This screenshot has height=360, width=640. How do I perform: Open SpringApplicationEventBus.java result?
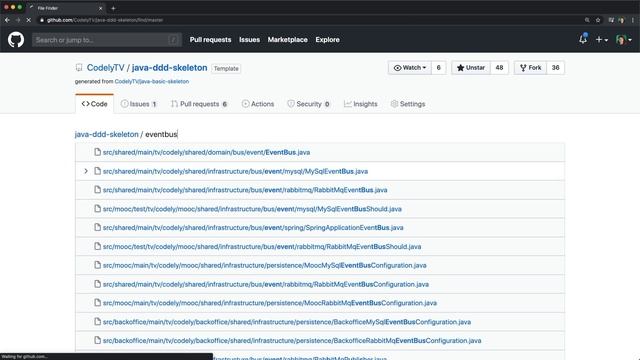coord(253,228)
